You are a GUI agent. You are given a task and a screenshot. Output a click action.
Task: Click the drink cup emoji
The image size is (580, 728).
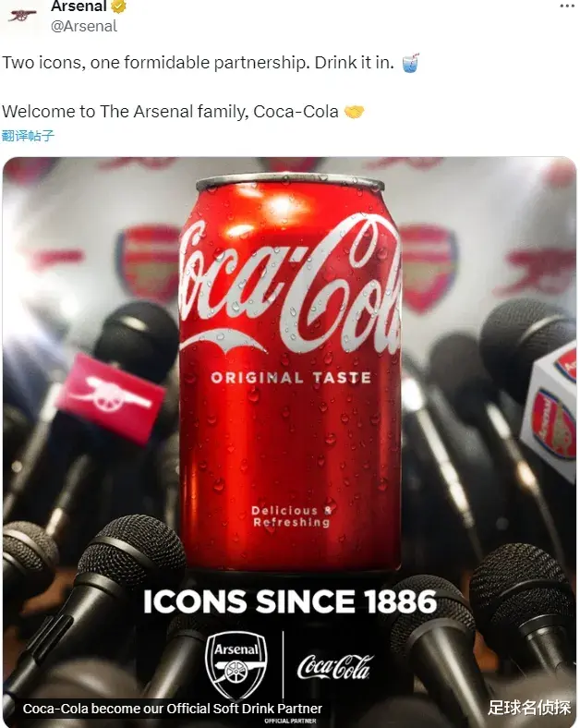click(x=411, y=63)
